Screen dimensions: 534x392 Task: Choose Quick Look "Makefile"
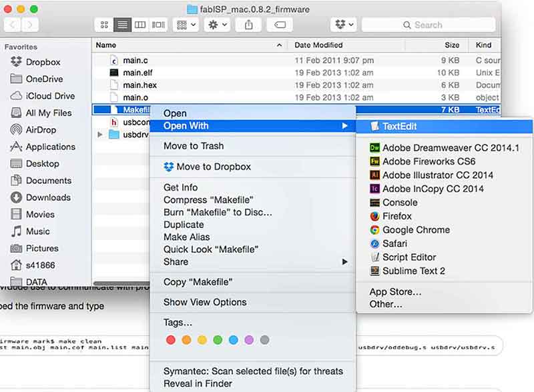click(x=253, y=249)
